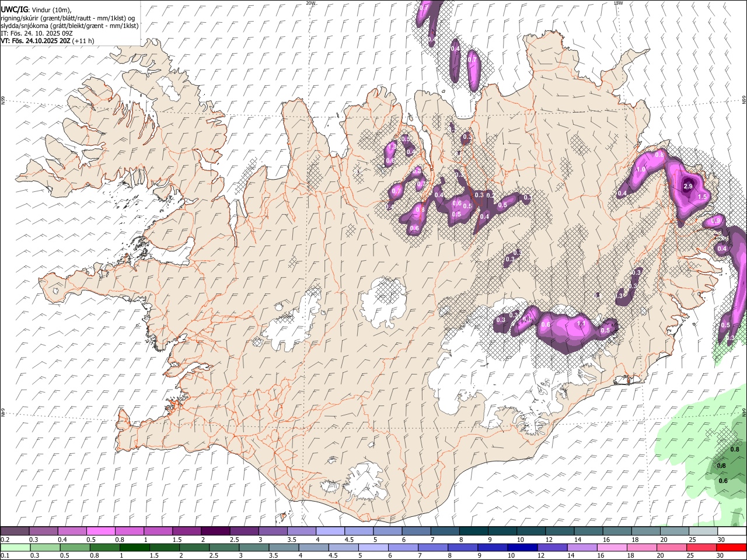Screen dimensions: 747x560
Task: Click the "0.2" tick label under top scale
Action: tap(5, 540)
